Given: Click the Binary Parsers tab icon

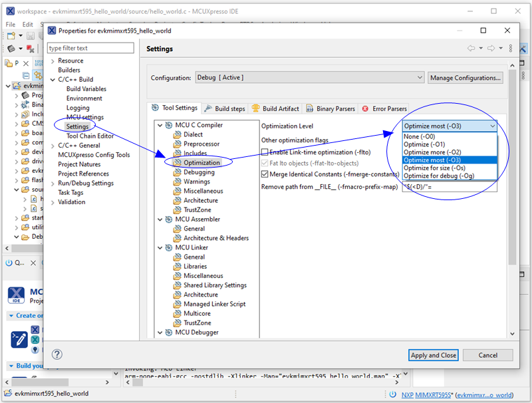Looking at the screenshot, I should click(309, 108).
